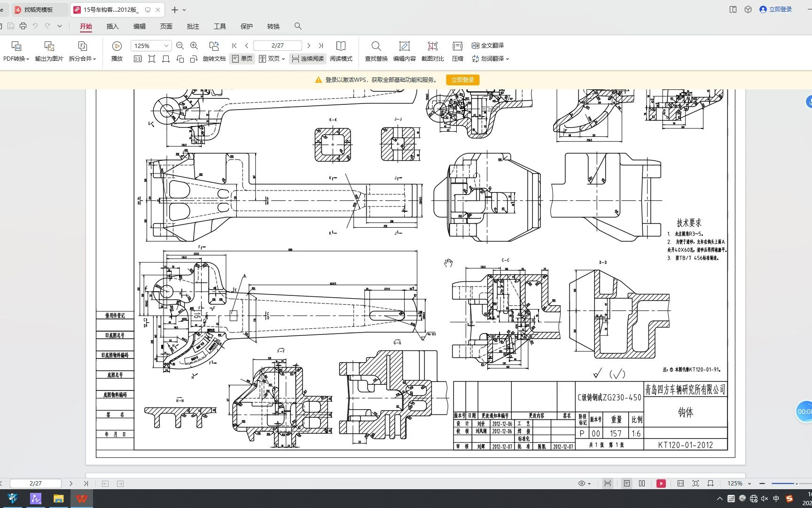Enable 阅读模式 reading mode

point(341,46)
